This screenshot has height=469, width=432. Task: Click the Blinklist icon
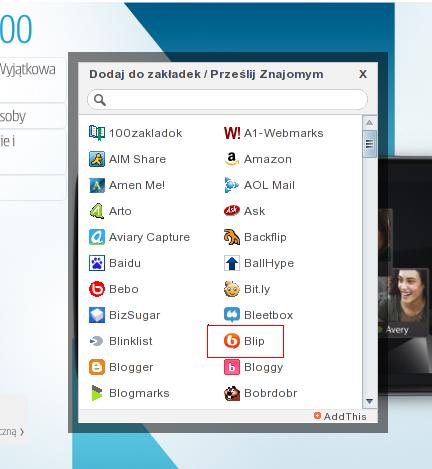click(96, 341)
